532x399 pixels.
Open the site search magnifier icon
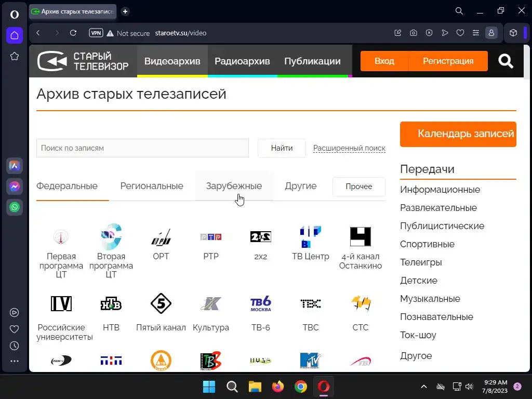pos(506,61)
